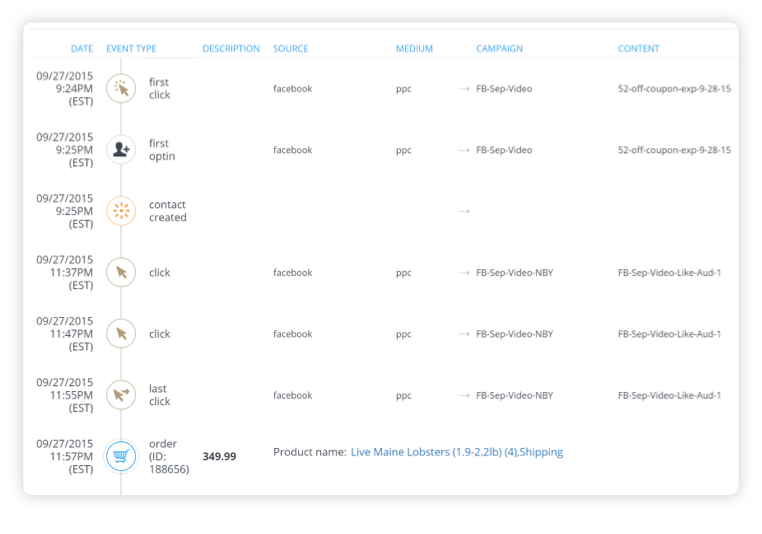Click the 11:47PM click cursor icon
Viewport: 762px width, 534px height.
point(121,333)
